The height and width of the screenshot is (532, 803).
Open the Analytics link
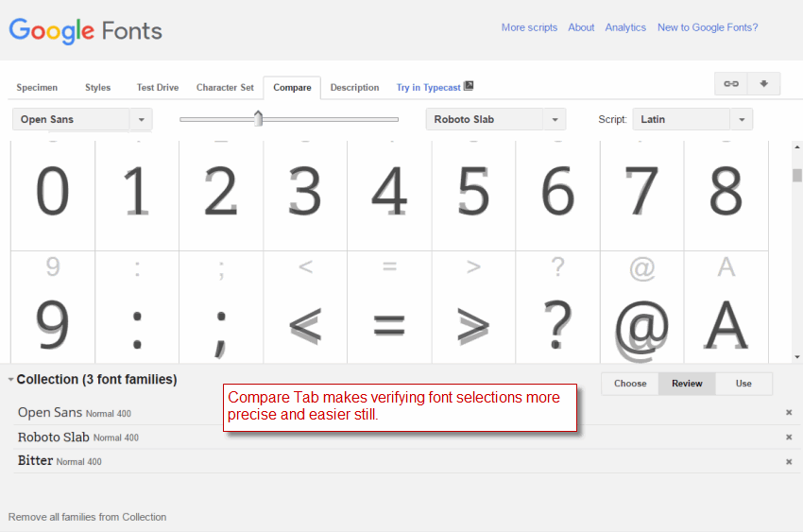[x=625, y=27]
